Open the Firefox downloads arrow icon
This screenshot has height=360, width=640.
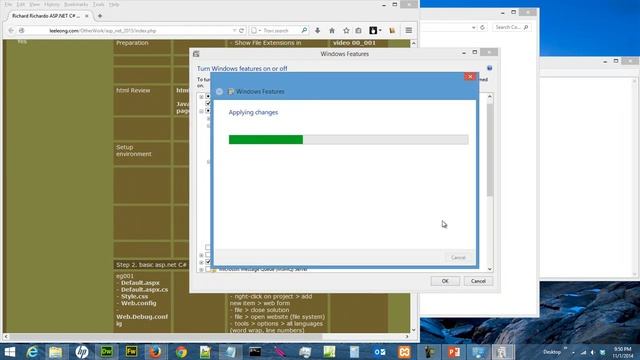tap(318, 31)
